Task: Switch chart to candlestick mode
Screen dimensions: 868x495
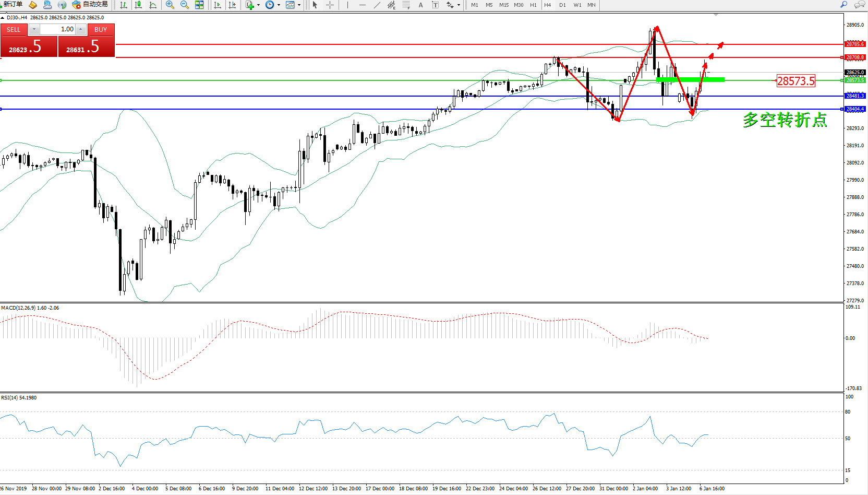Action: point(138,5)
